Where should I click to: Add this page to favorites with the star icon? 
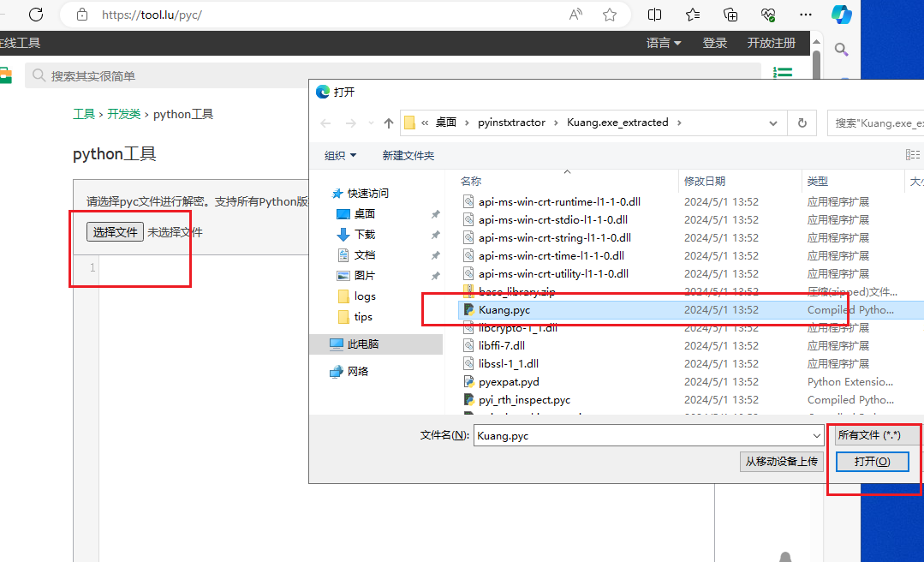point(610,15)
